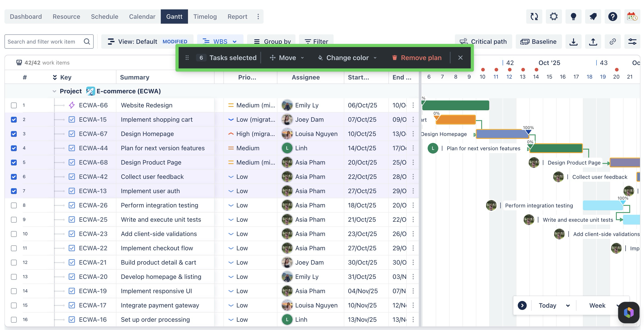Click Remove plan button
Image resolution: width=644 pixels, height=330 pixels.
(417, 58)
